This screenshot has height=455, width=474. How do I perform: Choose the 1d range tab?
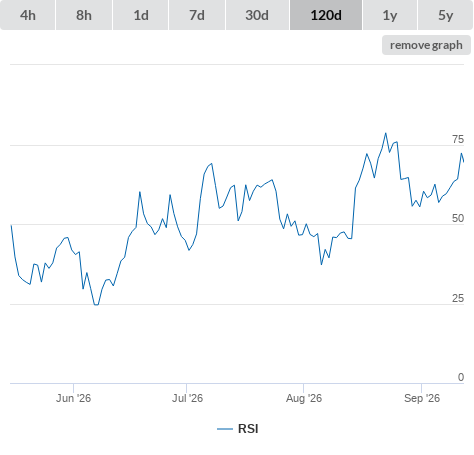(x=141, y=15)
